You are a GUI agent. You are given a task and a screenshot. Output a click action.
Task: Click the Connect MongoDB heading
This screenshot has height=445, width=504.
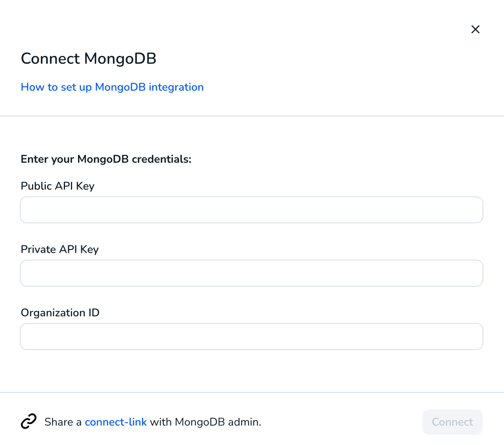point(89,59)
